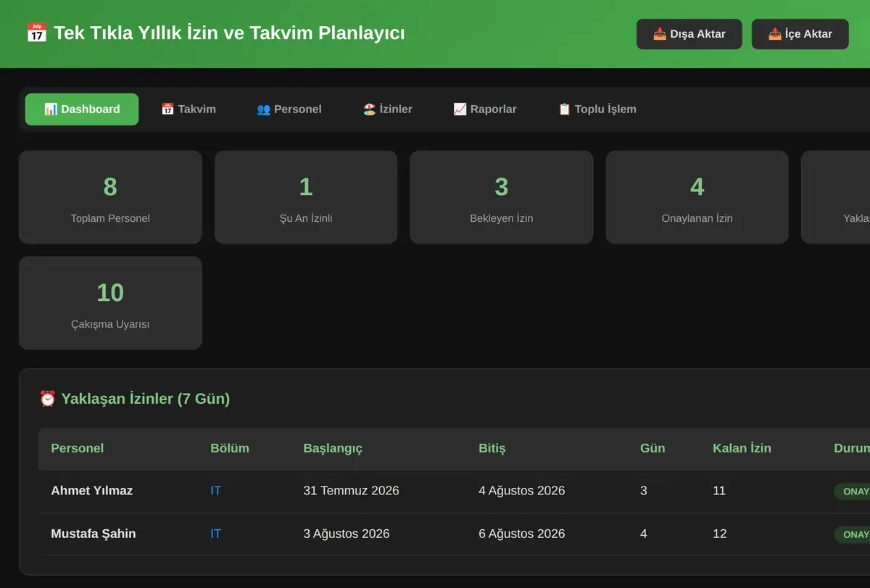Click the start date 3 Ağustos 2026

pos(347,534)
